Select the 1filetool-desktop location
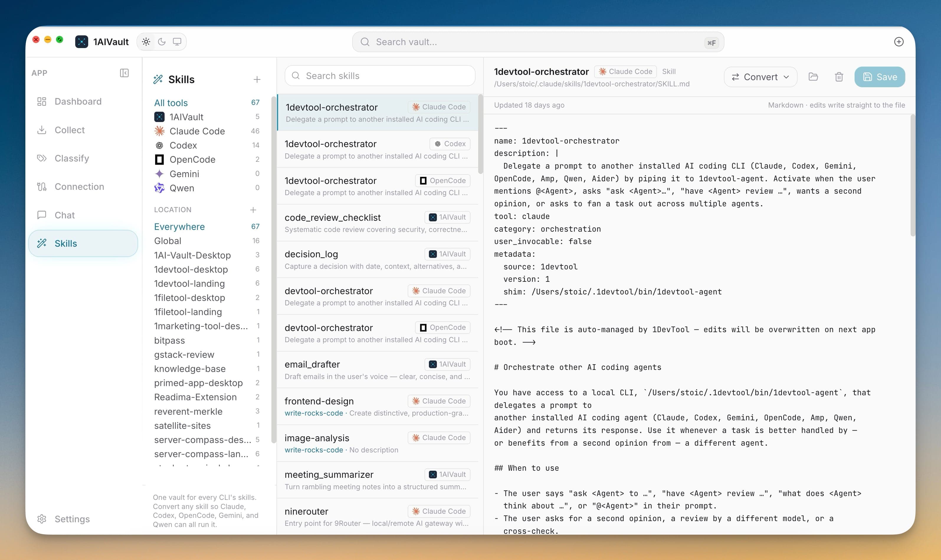The width and height of the screenshot is (941, 560). 206,298
